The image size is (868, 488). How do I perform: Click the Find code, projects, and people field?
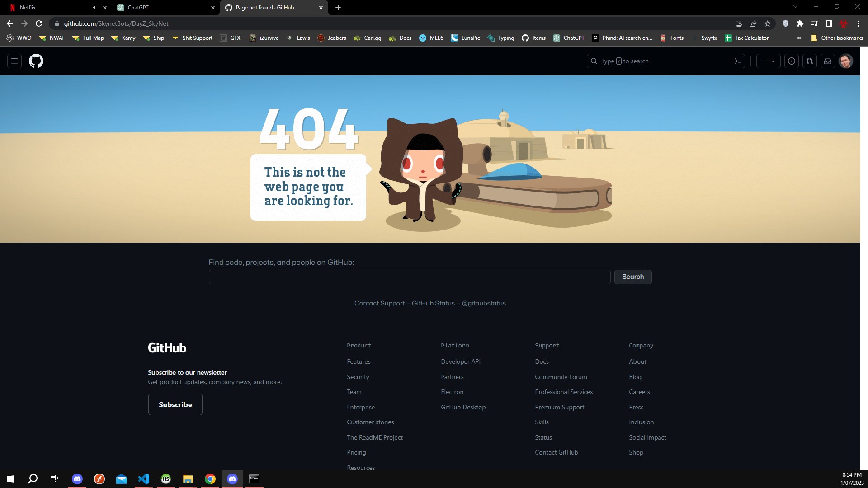[x=410, y=277]
